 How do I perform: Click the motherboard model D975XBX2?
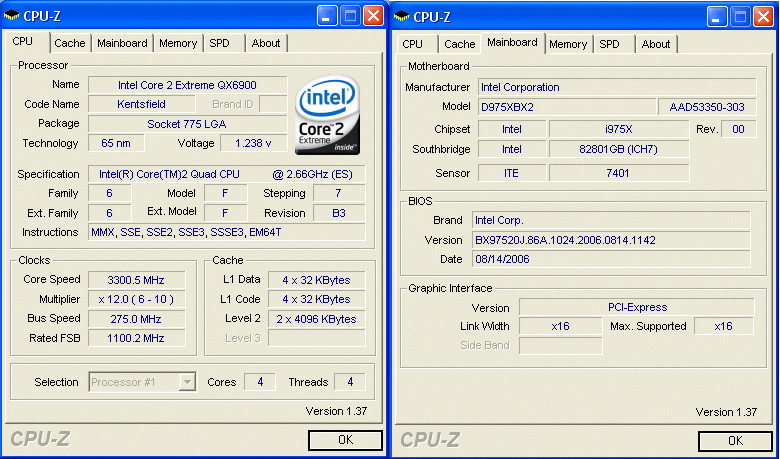point(567,107)
